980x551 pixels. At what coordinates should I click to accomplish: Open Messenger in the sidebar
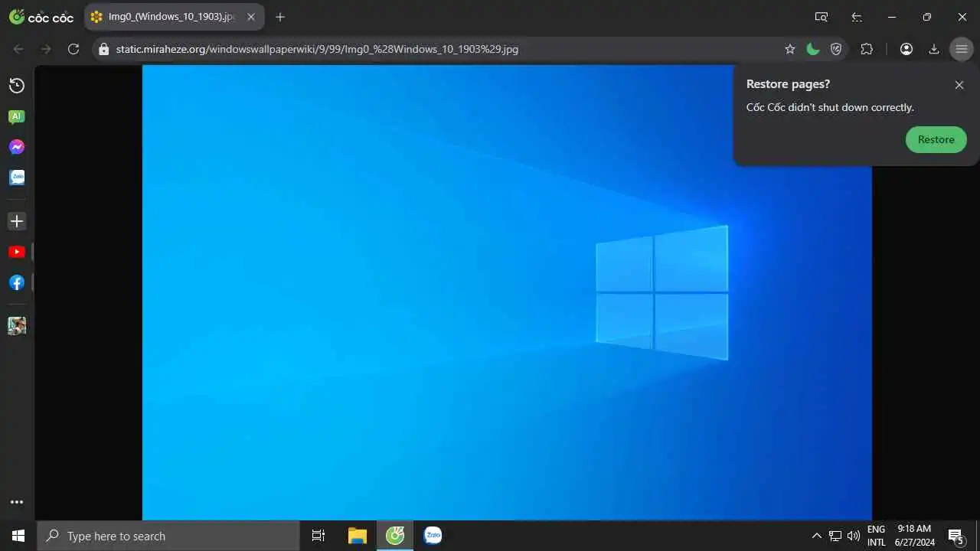(x=17, y=147)
